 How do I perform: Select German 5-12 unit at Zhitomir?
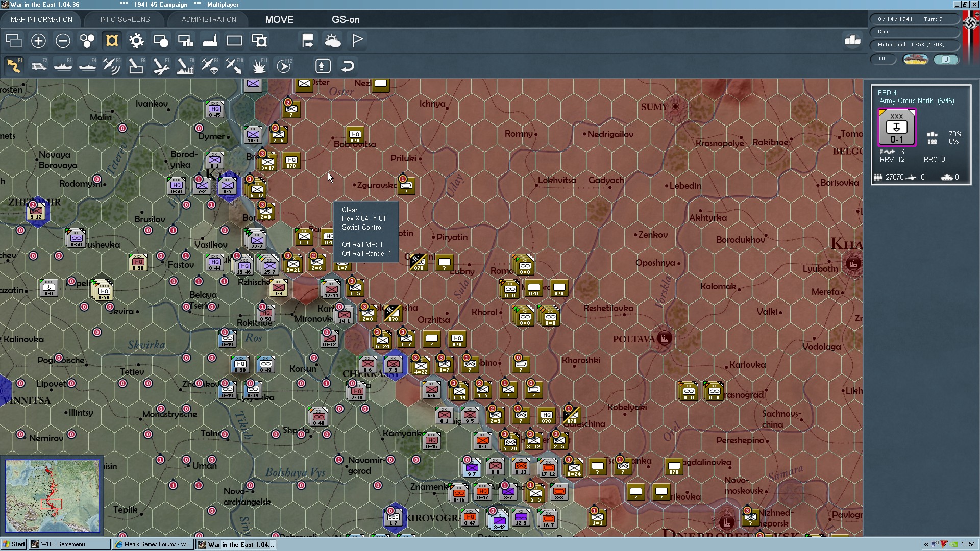(x=36, y=211)
